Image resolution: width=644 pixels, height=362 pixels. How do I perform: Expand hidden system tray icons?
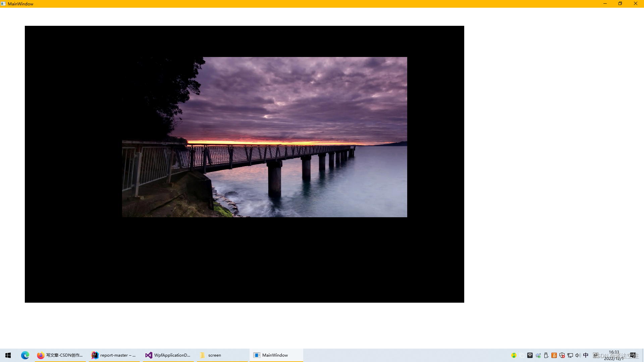522,355
